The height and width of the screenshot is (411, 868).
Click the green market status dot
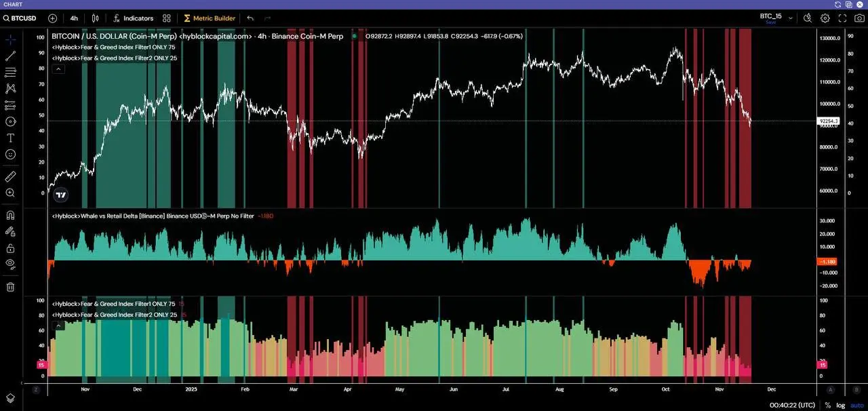[355, 36]
